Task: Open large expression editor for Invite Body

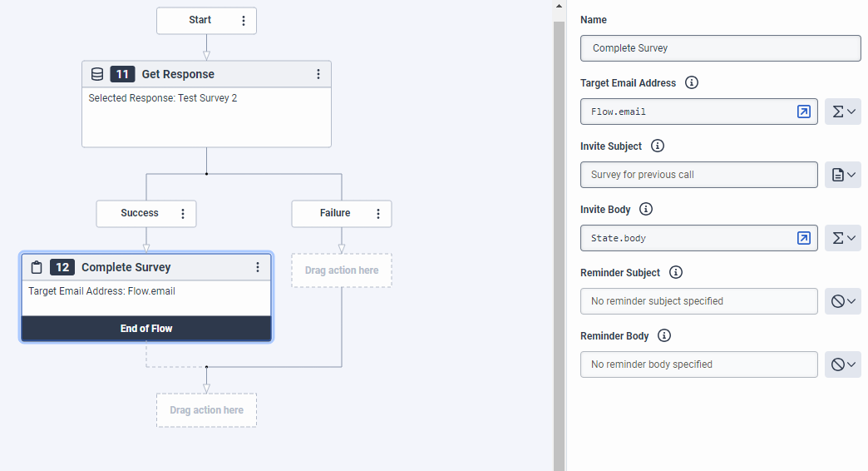Action: click(x=803, y=238)
